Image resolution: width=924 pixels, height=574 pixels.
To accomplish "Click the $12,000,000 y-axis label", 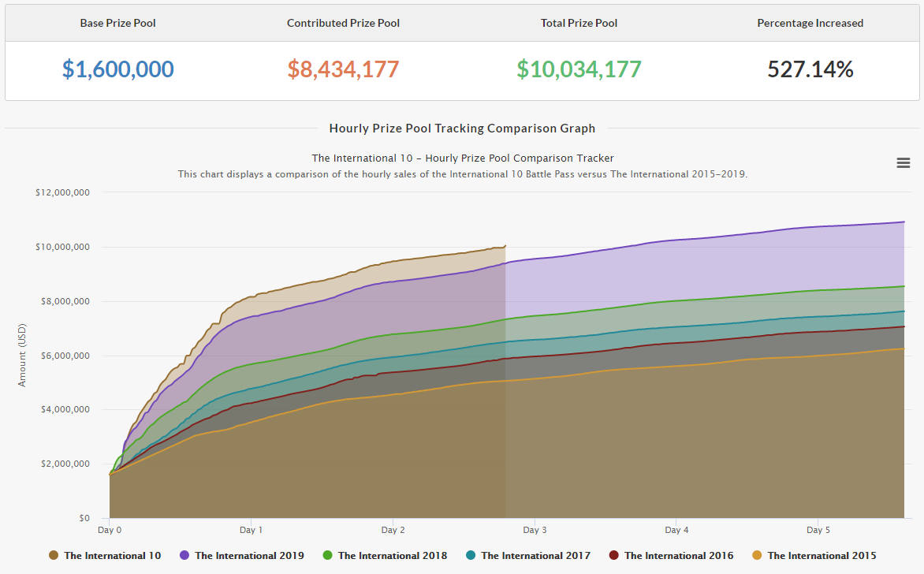I will [62, 192].
